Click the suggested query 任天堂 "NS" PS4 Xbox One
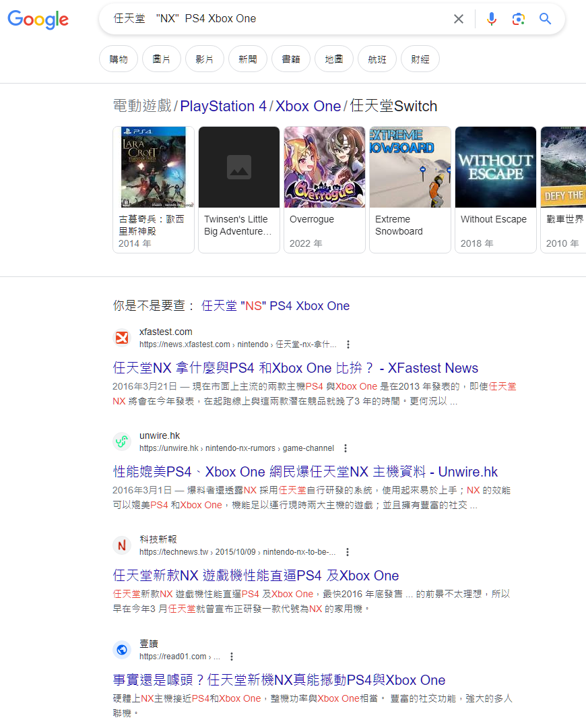The width and height of the screenshot is (586, 728). pyautogui.click(x=275, y=305)
